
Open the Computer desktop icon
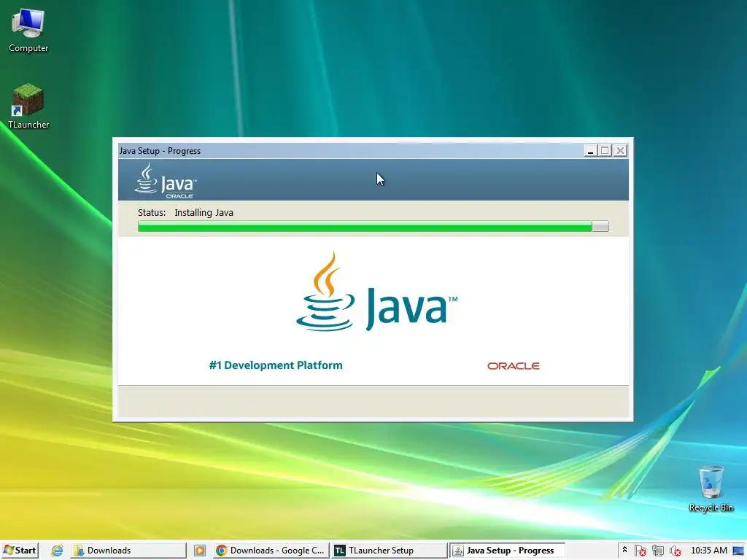point(28,31)
